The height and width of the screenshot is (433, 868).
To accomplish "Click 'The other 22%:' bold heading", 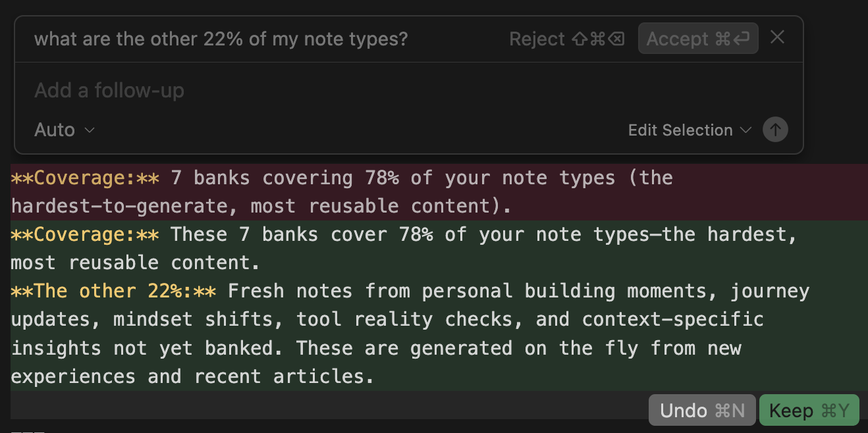I will click(x=113, y=291).
